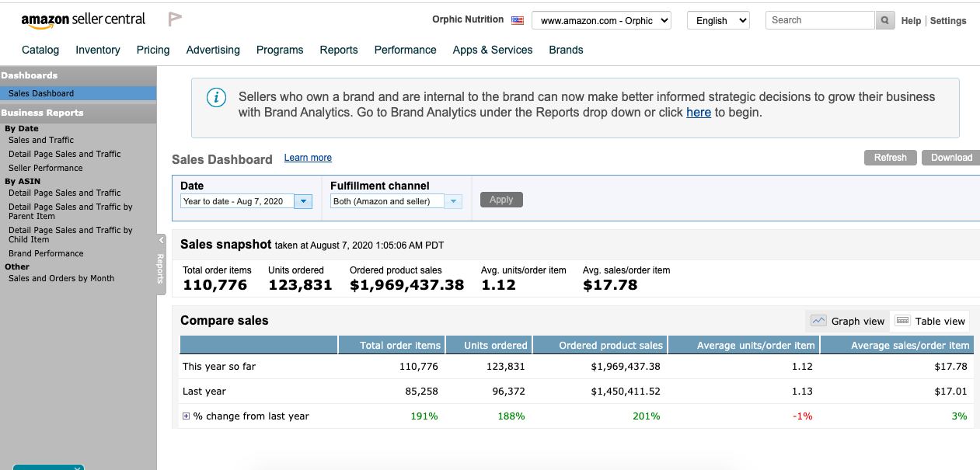Open Detail Page Sales and Traffic by Child Item
Viewport: 980px width, 470px height.
click(x=71, y=235)
